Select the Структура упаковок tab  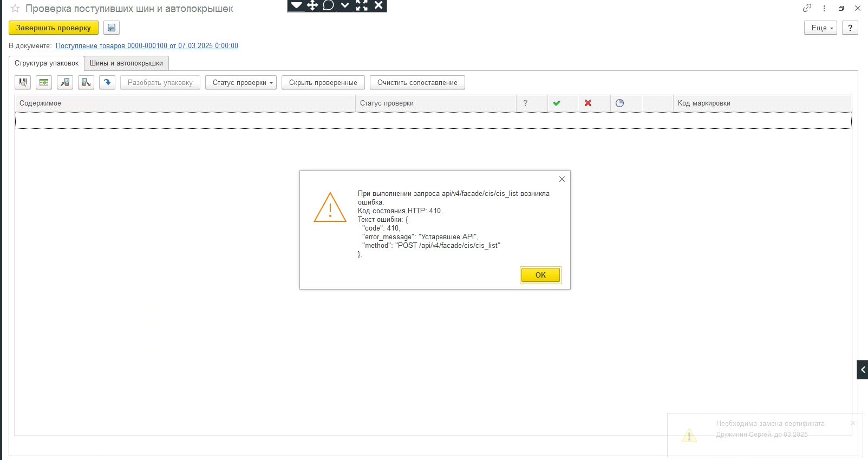(47, 63)
